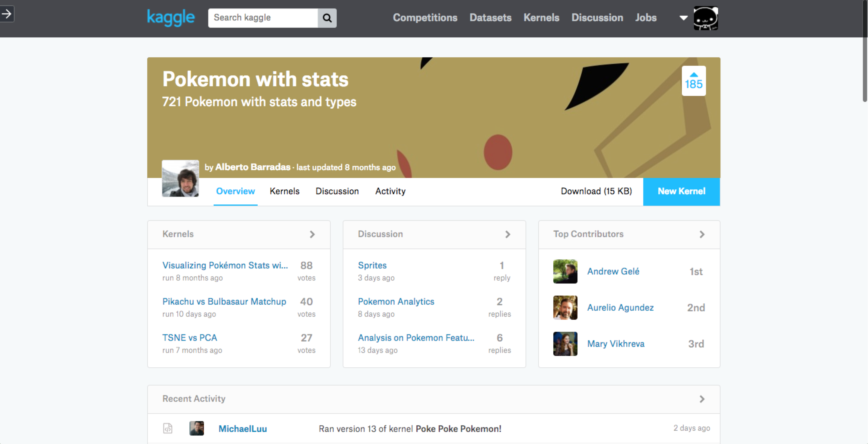Viewport: 868px width, 444px height.
Task: Expand the Top Contributors chevron
Action: pyautogui.click(x=701, y=234)
